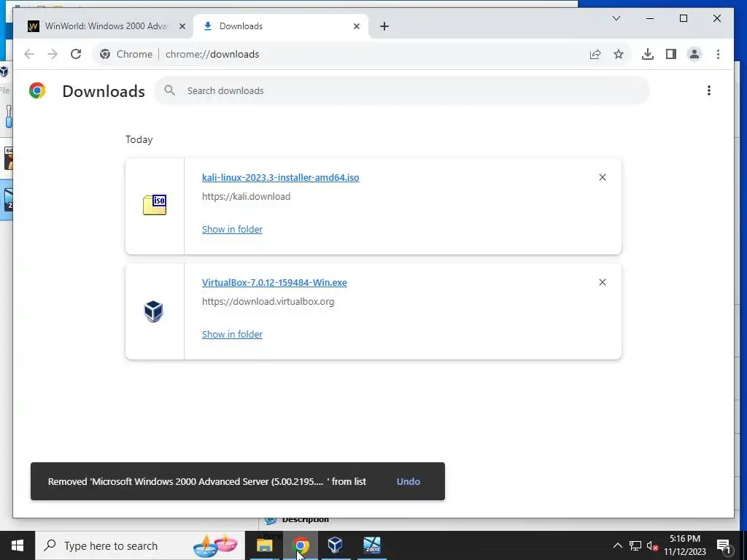
Task: Click the address bar URL
Action: click(212, 54)
